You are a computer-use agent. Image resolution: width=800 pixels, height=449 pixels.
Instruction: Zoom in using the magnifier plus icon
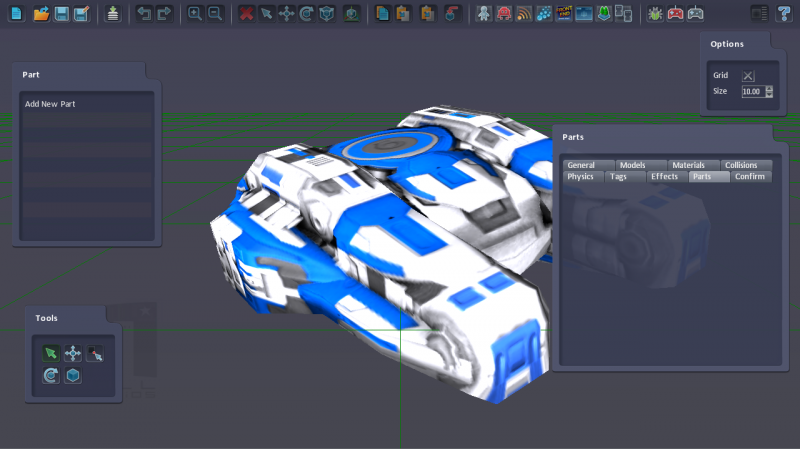(195, 14)
